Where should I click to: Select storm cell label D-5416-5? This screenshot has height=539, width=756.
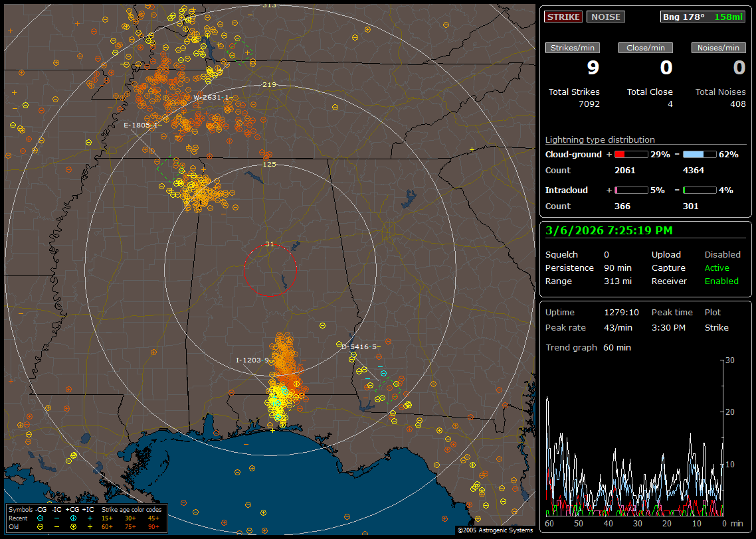[x=359, y=346]
